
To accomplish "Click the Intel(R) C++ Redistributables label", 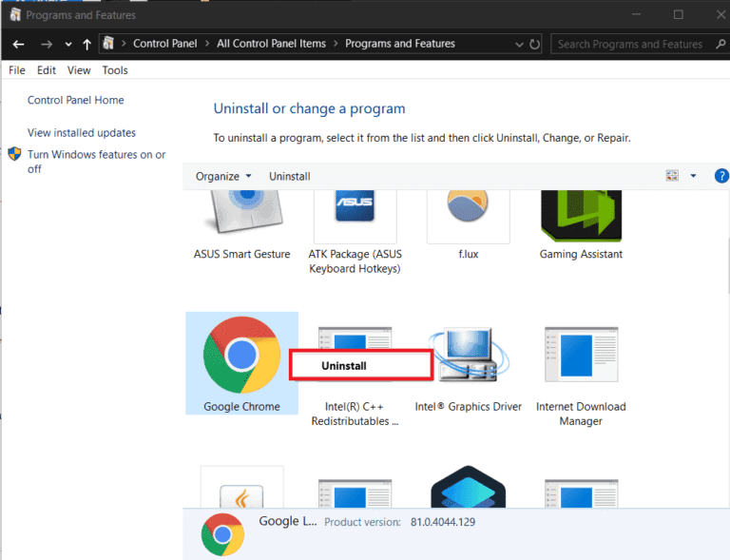I will [x=355, y=414].
